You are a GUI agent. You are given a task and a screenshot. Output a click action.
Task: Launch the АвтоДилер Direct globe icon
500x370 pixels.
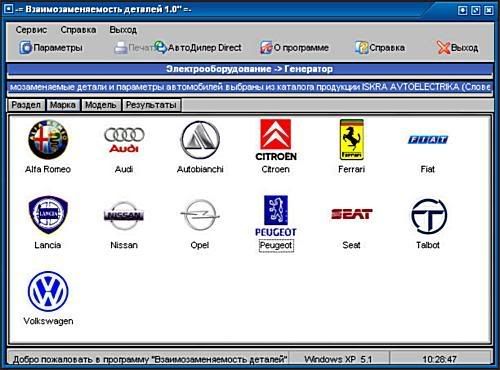(161, 47)
